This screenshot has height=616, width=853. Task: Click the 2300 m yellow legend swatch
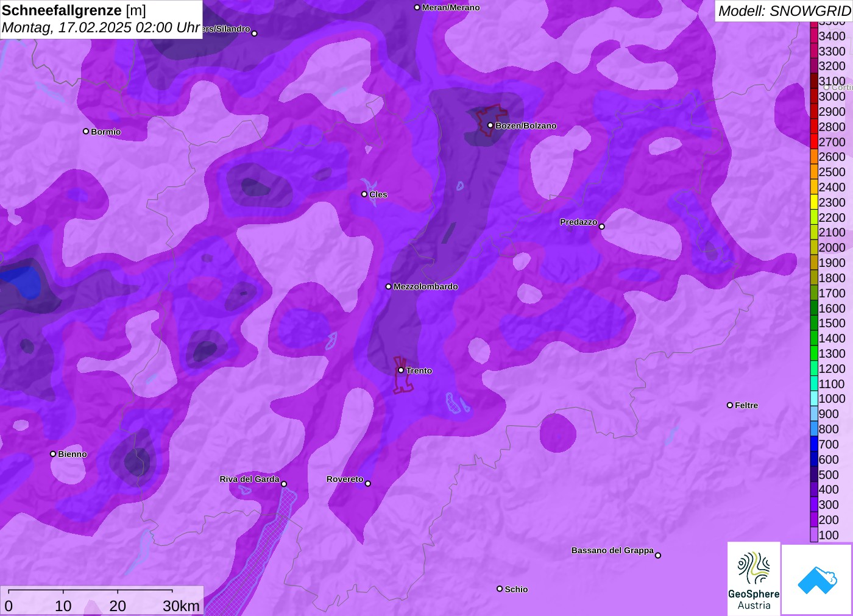click(x=814, y=202)
